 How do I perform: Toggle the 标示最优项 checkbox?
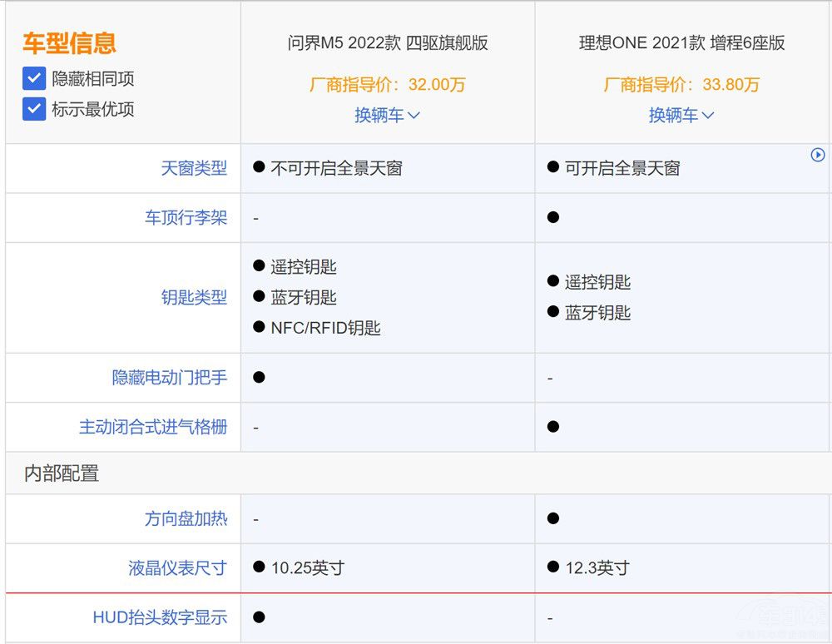34,109
